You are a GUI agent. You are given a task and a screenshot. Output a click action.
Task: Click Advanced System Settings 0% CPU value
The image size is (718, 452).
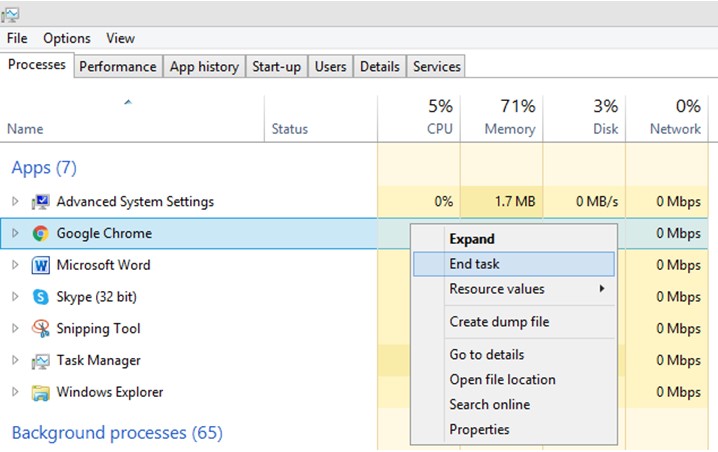[x=444, y=201]
